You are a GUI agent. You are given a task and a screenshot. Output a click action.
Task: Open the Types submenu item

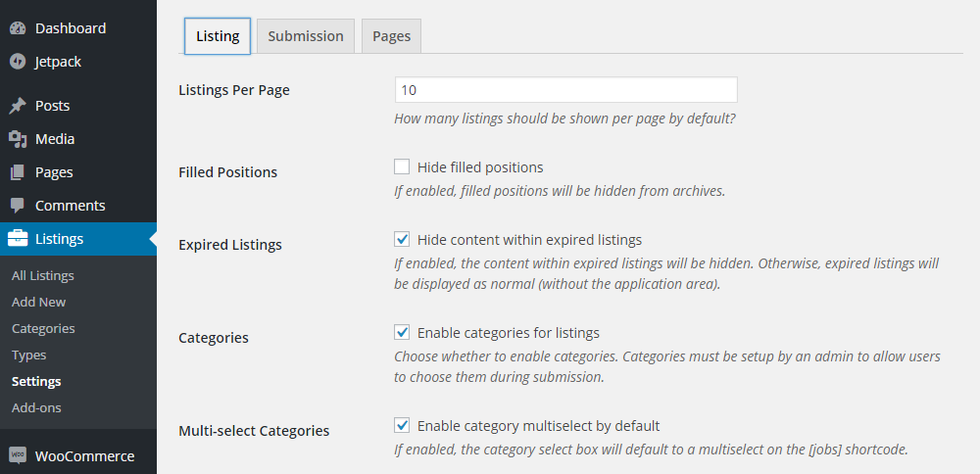click(29, 355)
